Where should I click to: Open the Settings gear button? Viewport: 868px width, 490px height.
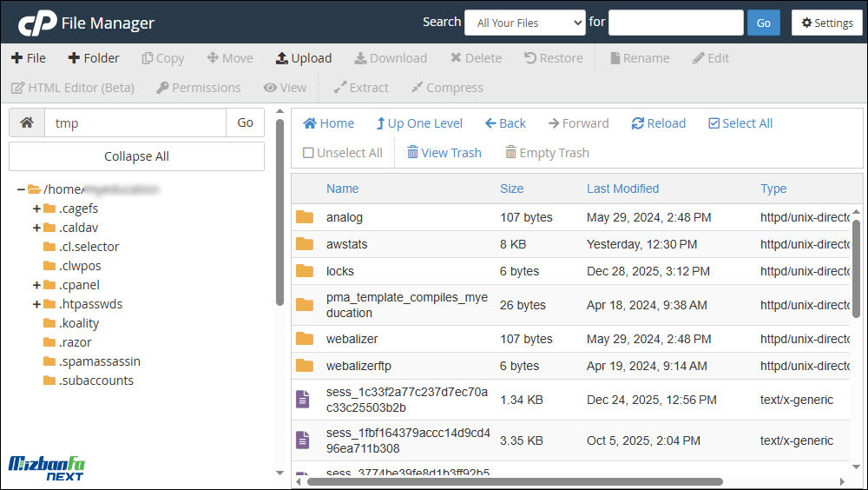point(826,23)
